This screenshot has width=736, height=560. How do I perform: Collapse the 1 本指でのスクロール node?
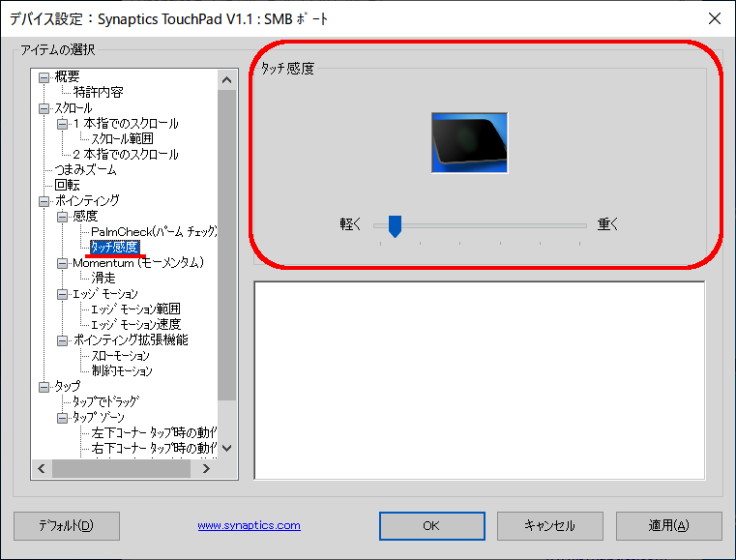click(62, 124)
